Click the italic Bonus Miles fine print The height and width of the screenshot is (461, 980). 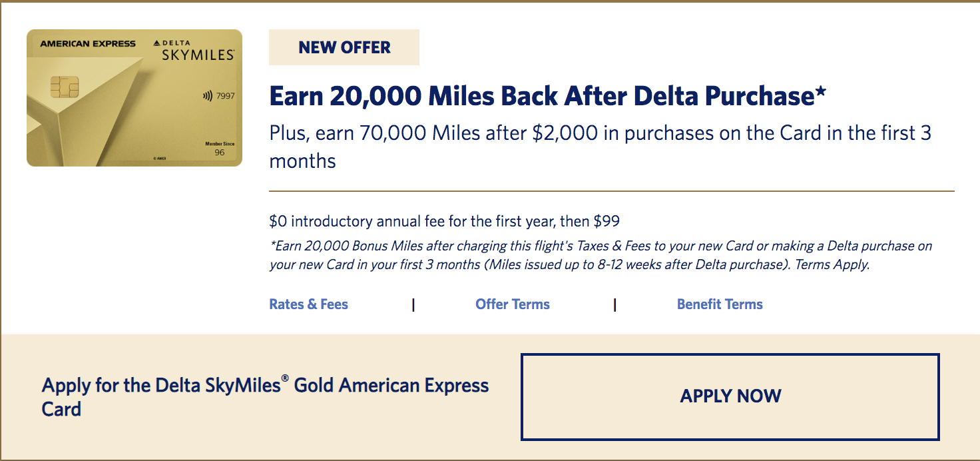pyautogui.click(x=601, y=255)
